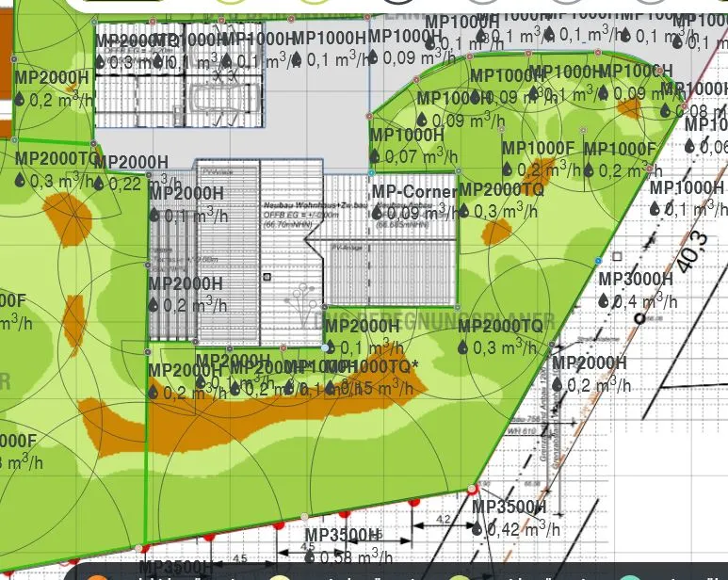This screenshot has height=580, width=728.
Task: Click the small black square marker inside the house
Action: 267,277
